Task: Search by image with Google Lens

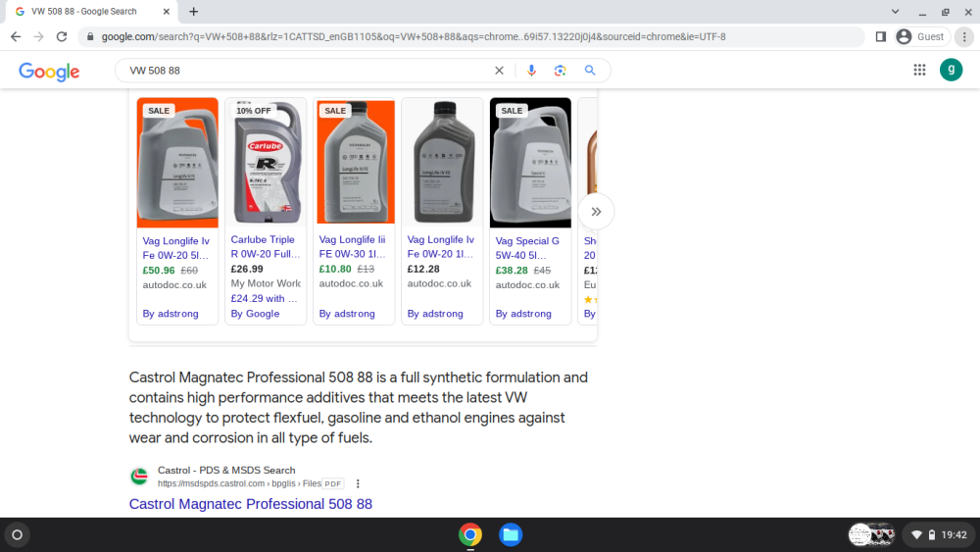Action: pyautogui.click(x=560, y=71)
